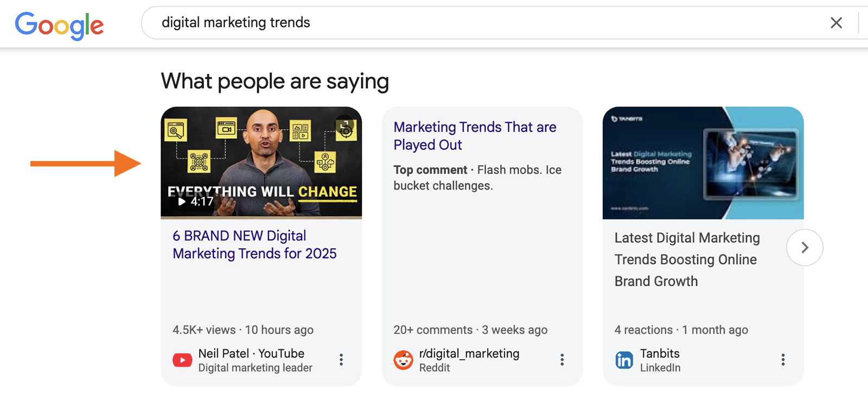
Task: Open the Neil Patel video thumbnail
Action: tap(261, 162)
